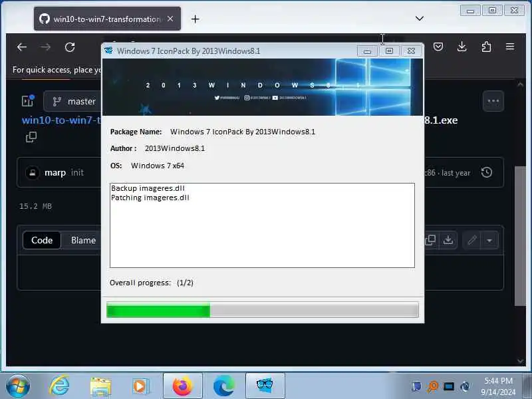Open marp author profile link
Image resolution: width=532 pixels, height=399 pixels.
click(55, 173)
